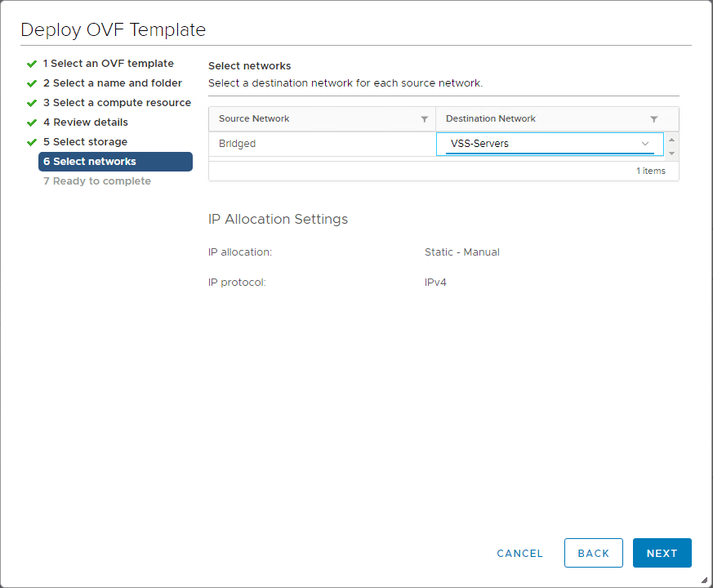Click the dialog resize grip in the corner

(704, 580)
